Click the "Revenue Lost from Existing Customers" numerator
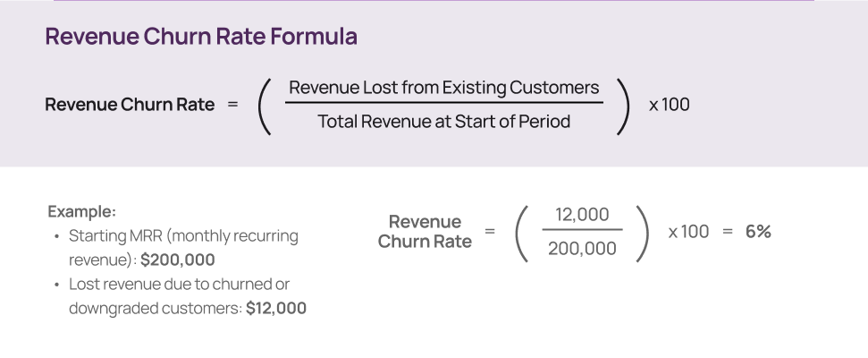 click(x=443, y=88)
